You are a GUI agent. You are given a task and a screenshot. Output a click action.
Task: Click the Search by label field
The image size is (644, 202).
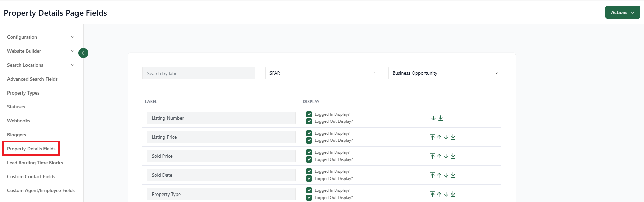[199, 73]
